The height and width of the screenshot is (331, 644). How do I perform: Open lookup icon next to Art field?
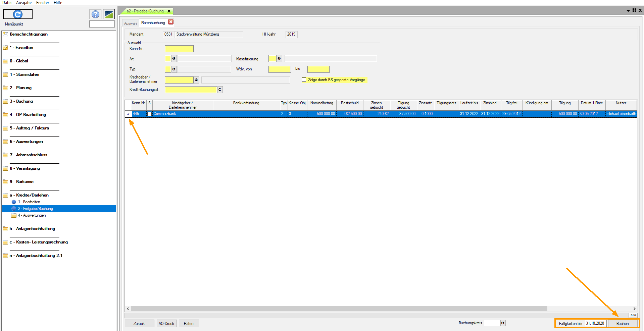(174, 59)
